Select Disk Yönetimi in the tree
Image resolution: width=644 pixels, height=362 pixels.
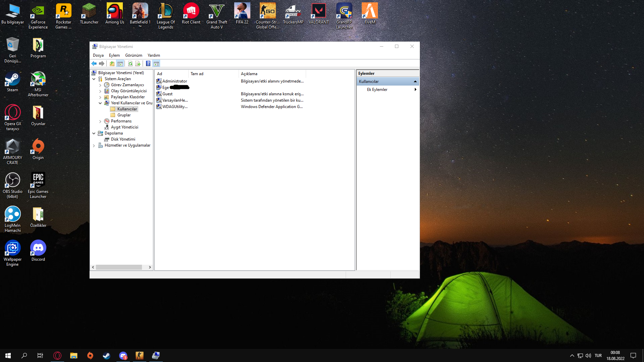click(123, 139)
